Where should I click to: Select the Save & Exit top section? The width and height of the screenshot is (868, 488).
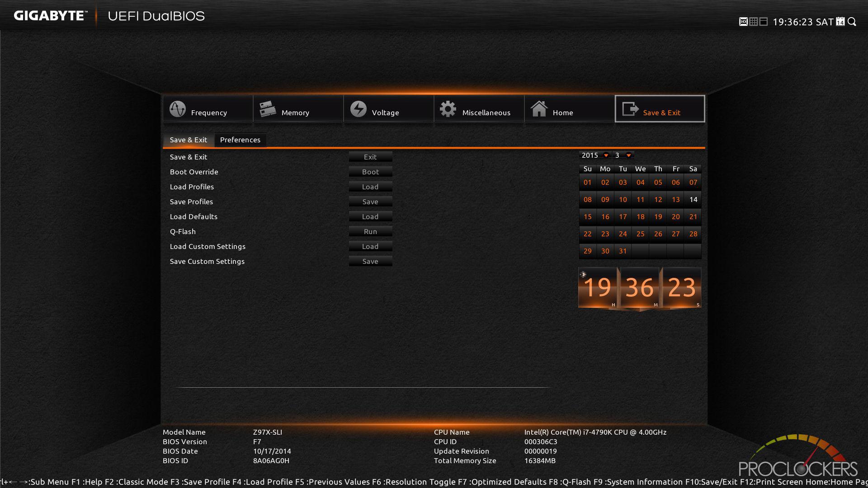coord(660,109)
